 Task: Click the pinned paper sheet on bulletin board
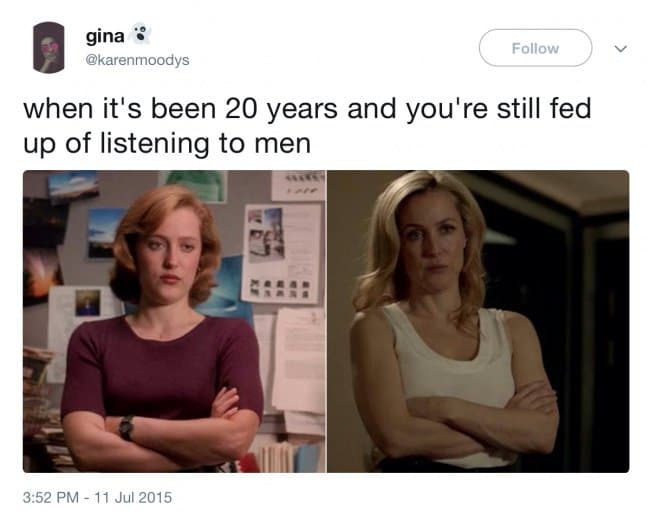[282, 253]
